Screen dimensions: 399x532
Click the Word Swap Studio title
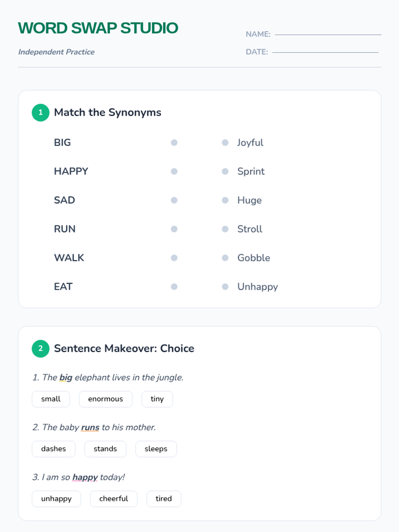click(98, 28)
